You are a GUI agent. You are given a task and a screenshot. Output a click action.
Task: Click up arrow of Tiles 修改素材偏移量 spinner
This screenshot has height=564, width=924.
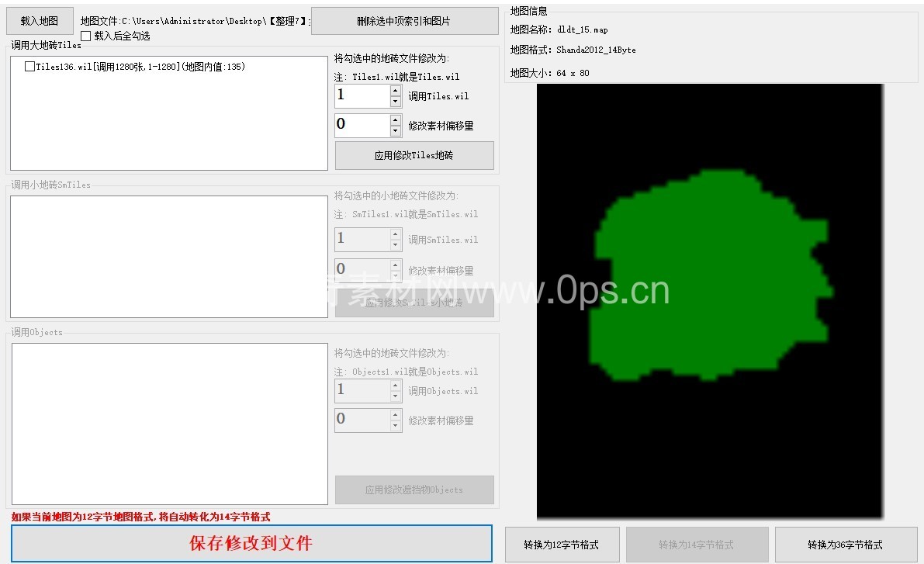[x=396, y=120]
